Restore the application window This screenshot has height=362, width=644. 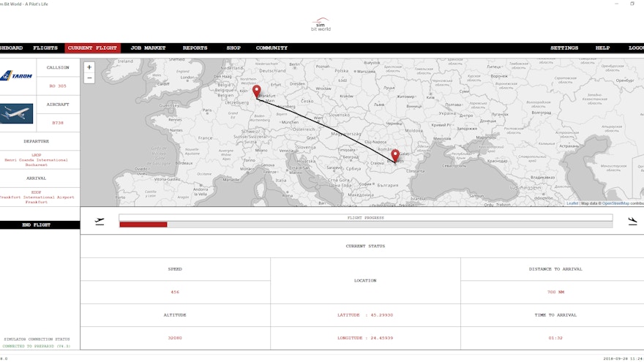(632, 4)
